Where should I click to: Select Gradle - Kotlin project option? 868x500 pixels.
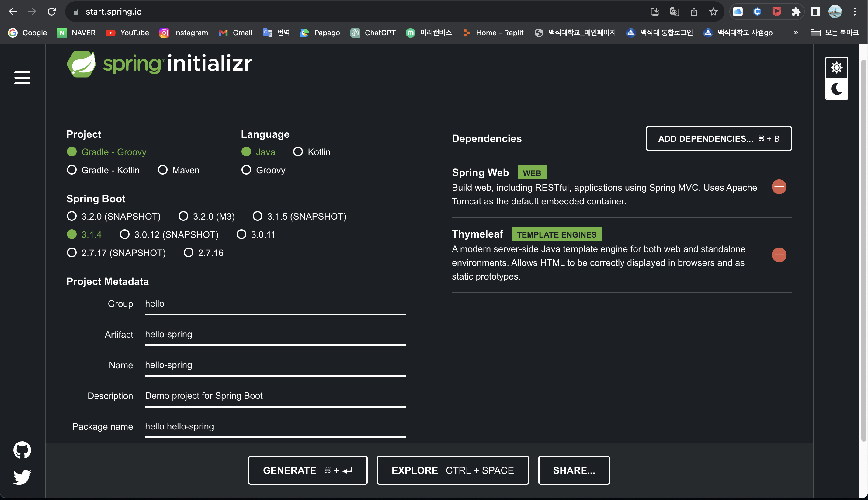(x=72, y=170)
